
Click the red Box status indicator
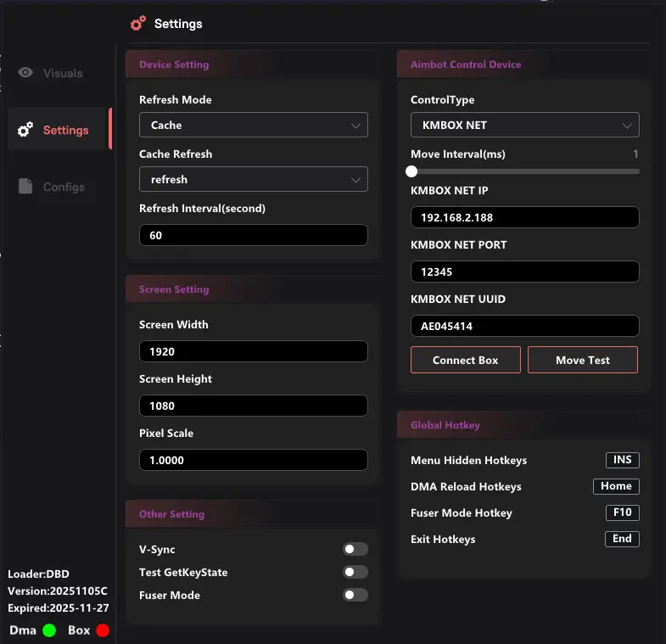point(103,630)
